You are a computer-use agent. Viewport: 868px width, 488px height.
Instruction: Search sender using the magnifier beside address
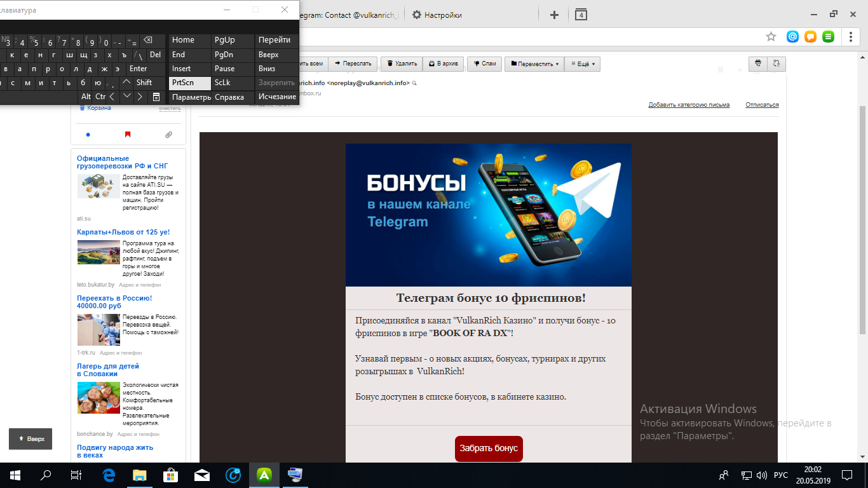coord(414,83)
